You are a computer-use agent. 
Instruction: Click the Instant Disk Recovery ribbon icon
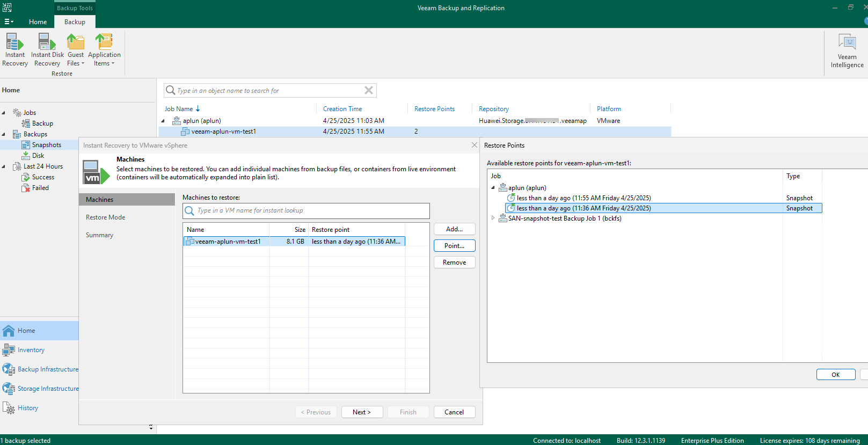(x=47, y=49)
